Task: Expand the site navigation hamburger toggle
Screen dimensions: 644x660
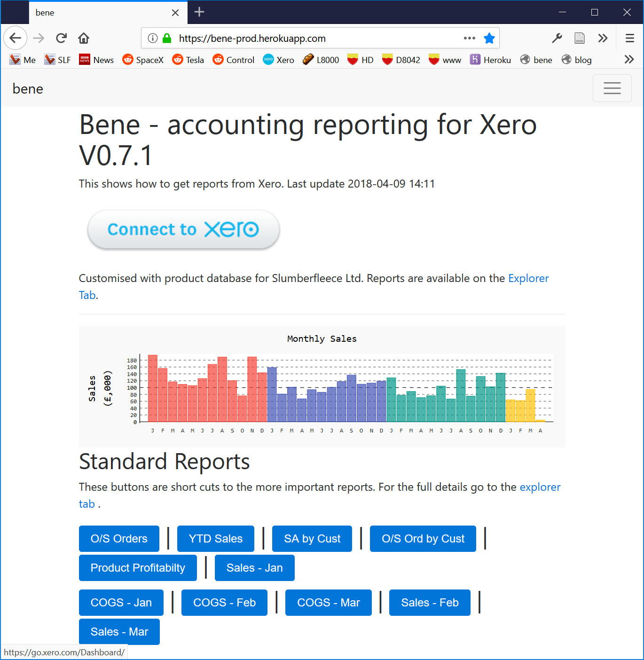Action: click(x=612, y=88)
